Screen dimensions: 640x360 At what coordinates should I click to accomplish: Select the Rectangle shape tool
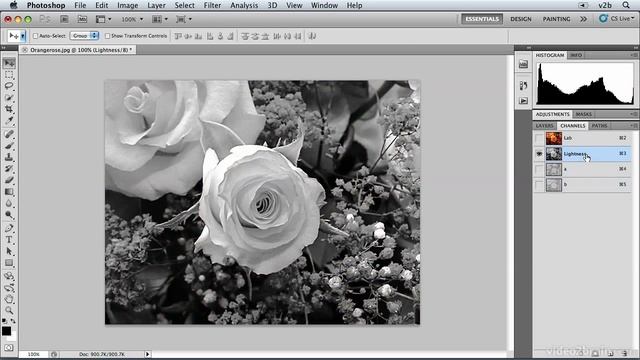coord(9,263)
